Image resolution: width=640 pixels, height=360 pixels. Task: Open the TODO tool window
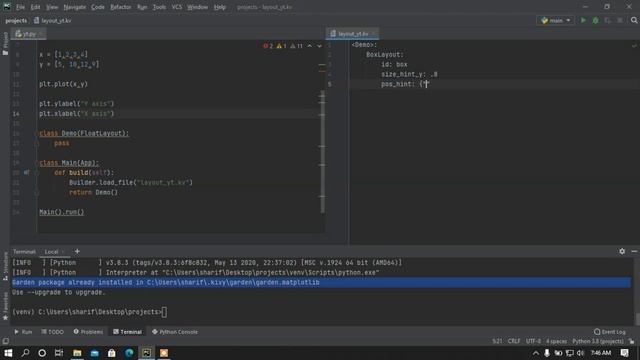pyautogui.click(x=53, y=332)
